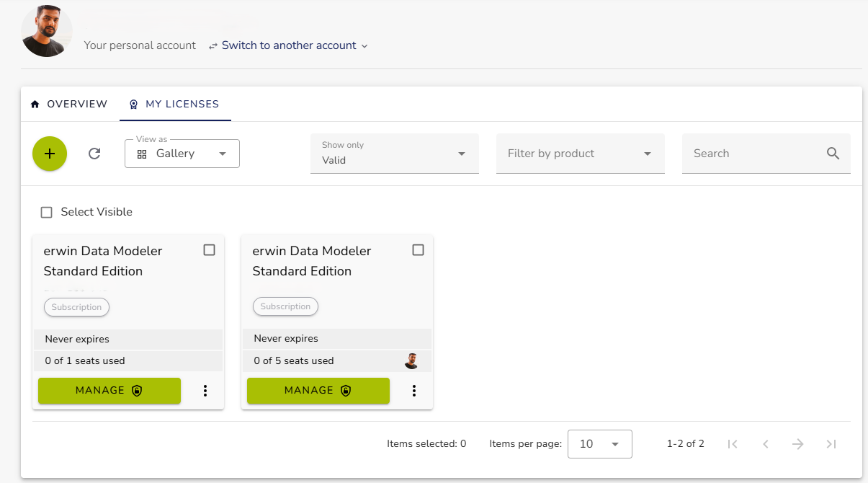
Task: Select the My Licenses tab
Action: coord(175,104)
